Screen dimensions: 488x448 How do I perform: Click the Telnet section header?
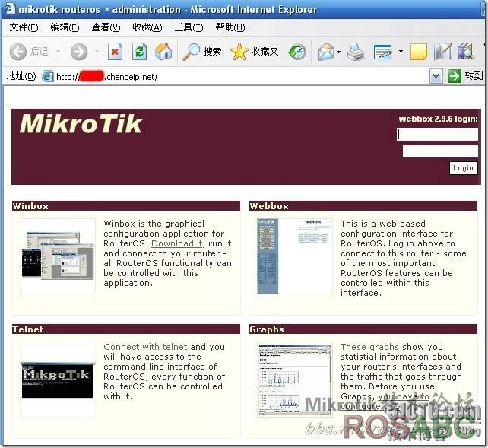click(x=126, y=329)
